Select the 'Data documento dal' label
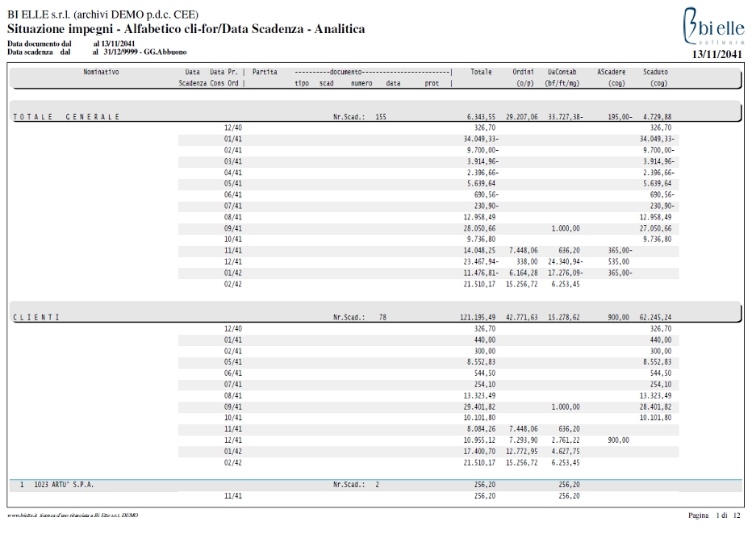Image resolution: width=756 pixels, height=534 pixels. tap(39, 44)
